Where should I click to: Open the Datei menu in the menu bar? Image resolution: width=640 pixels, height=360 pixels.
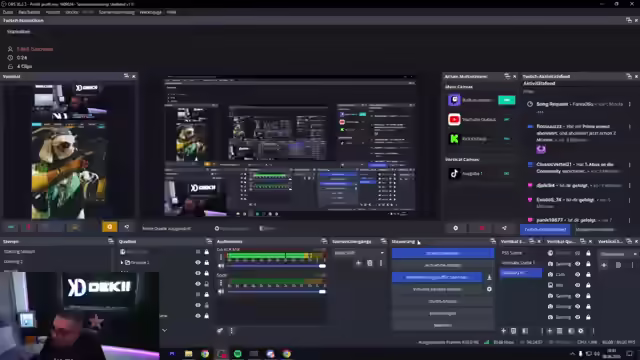point(8,12)
